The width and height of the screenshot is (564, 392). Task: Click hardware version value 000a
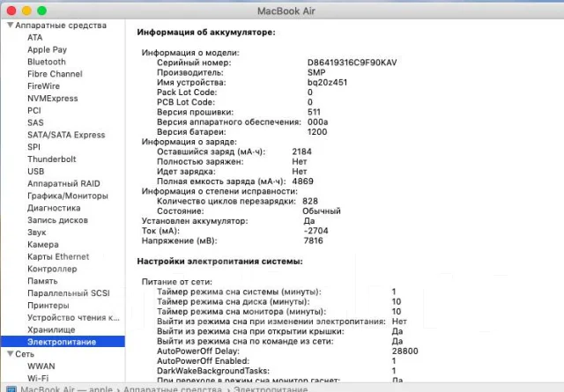click(317, 122)
